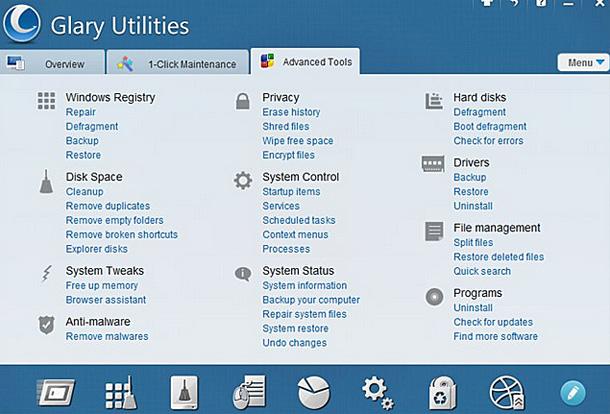This screenshot has width=610, height=414.
Task: Open the mouse and checklist icon in bottom dock
Action: pyautogui.click(x=249, y=393)
